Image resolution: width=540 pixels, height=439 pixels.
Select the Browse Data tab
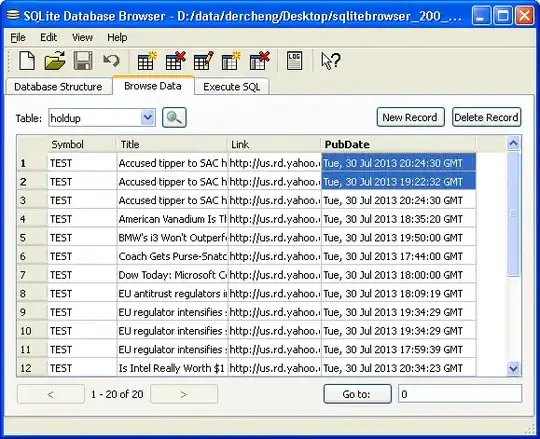pyautogui.click(x=153, y=85)
